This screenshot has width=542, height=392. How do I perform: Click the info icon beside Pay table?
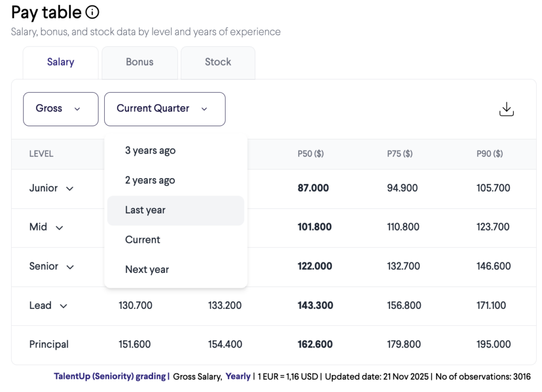click(x=92, y=12)
